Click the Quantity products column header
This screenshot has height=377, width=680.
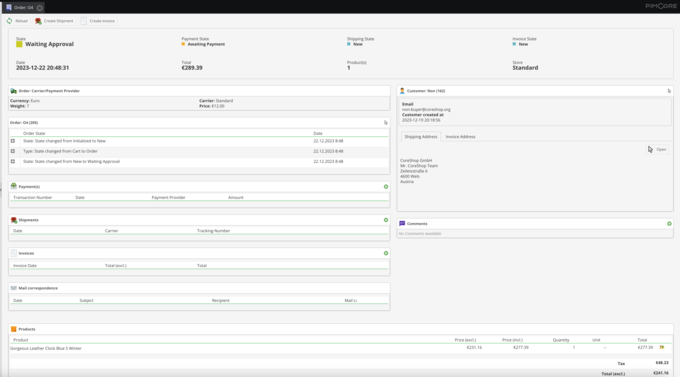coord(561,340)
